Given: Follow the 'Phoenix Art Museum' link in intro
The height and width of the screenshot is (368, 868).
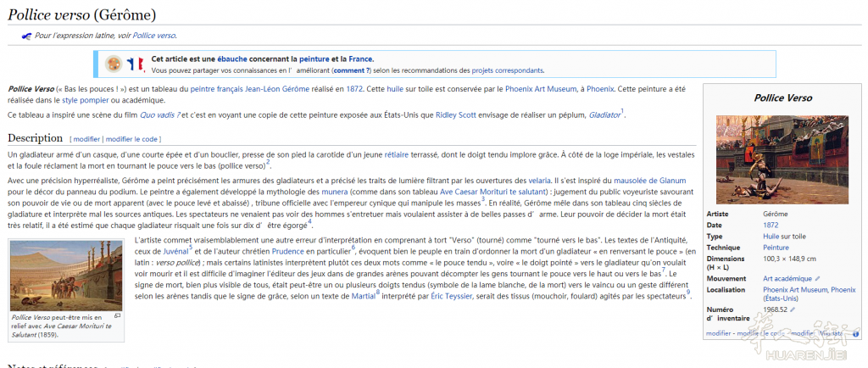Looking at the screenshot, I should point(542,88).
